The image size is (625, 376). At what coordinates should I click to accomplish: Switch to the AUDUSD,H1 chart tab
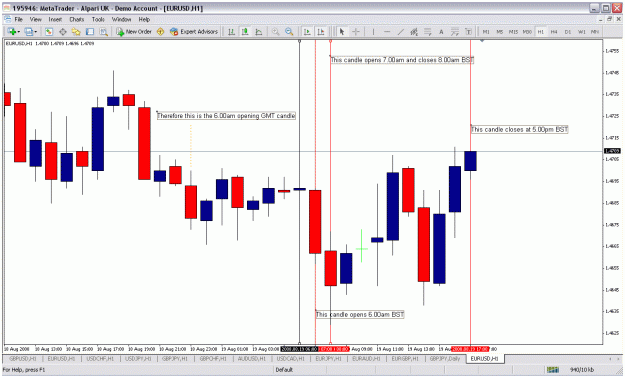point(251,359)
